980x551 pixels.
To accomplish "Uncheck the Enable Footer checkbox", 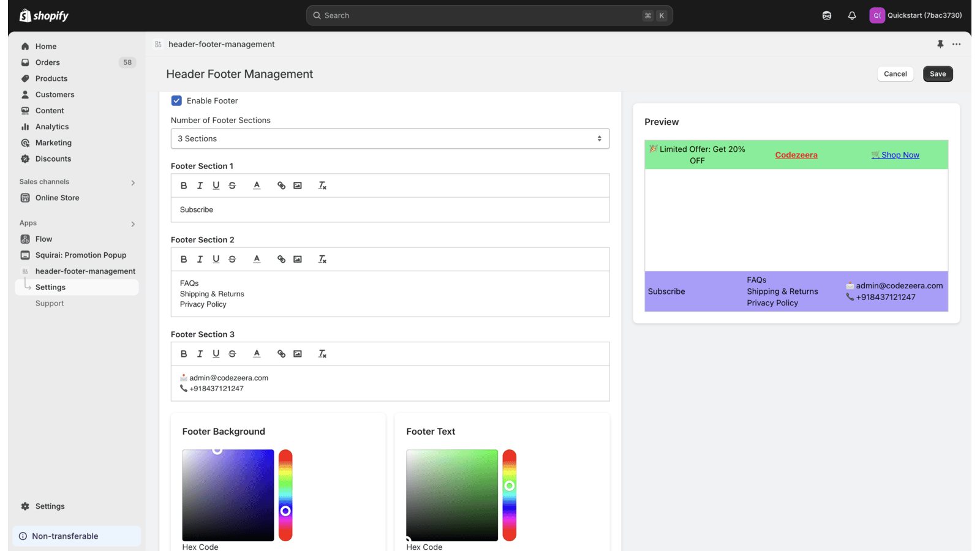I will (x=176, y=100).
